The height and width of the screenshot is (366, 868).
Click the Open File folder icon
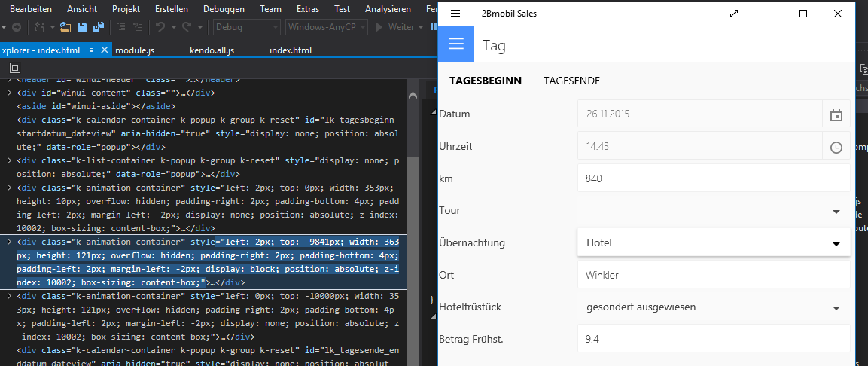click(65, 27)
